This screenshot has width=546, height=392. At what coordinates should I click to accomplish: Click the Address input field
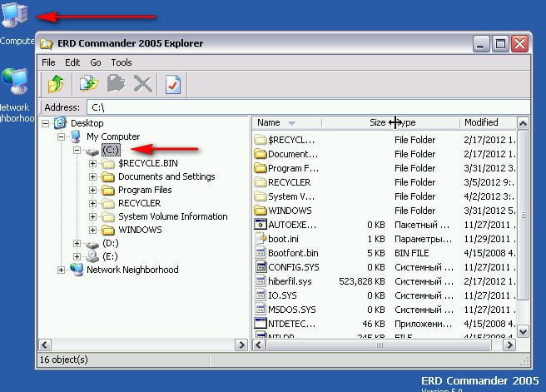coord(308,107)
